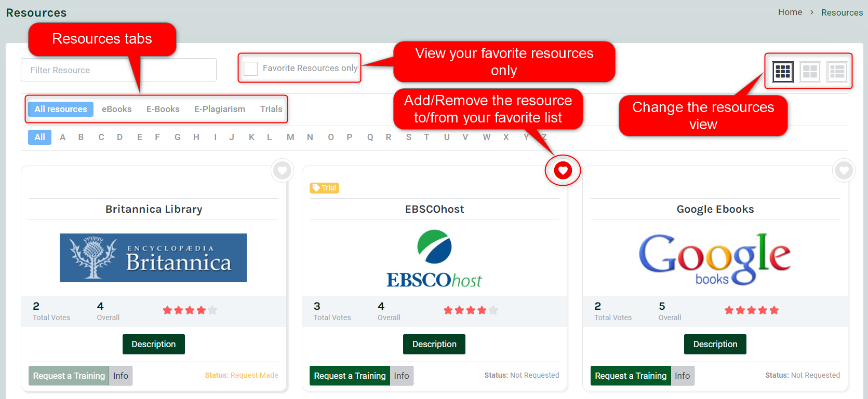Filter resources by letter E
The height and width of the screenshot is (399, 868).
point(140,137)
